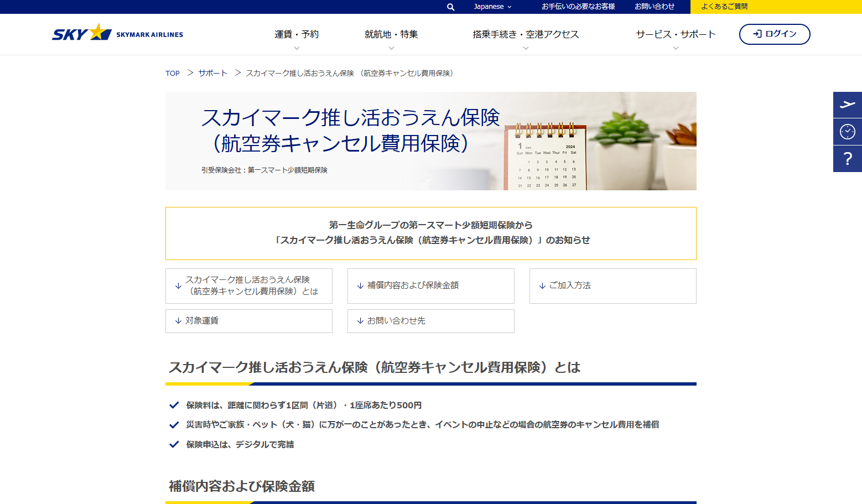Click the Skymark Airlines logo
862x504 pixels.
pyautogui.click(x=117, y=34)
